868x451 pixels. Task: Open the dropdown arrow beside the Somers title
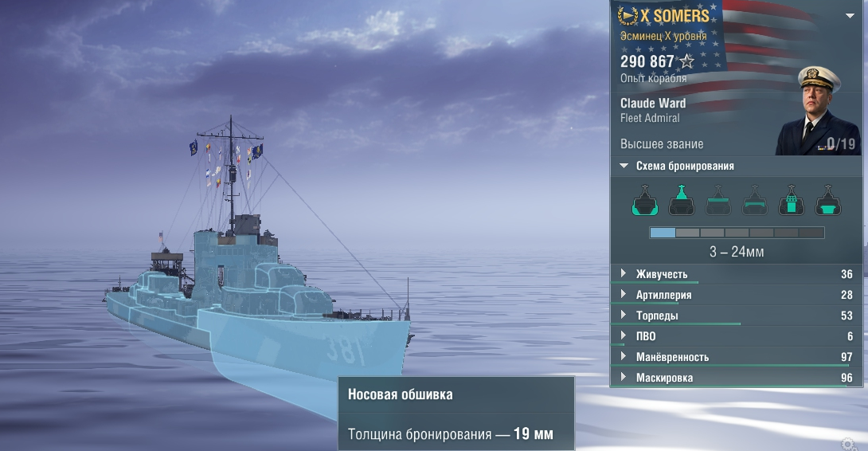(850, 15)
